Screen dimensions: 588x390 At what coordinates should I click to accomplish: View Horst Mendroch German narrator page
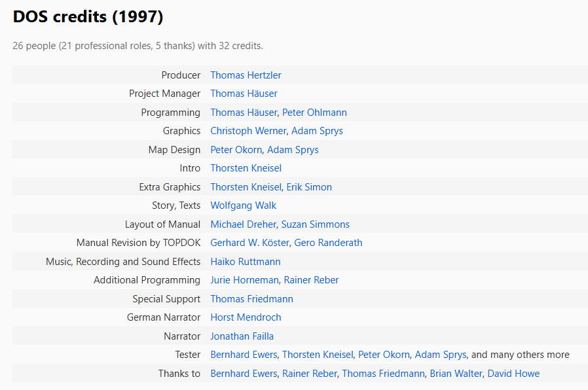pyautogui.click(x=246, y=317)
